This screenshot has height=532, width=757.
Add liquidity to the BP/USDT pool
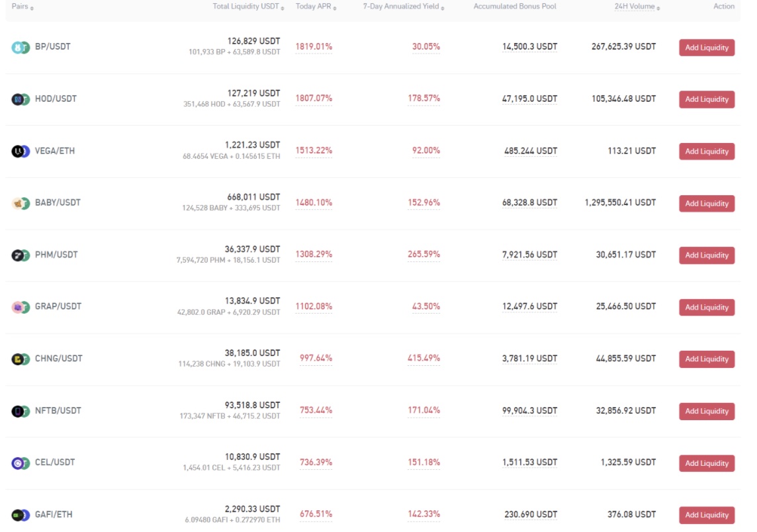tap(707, 47)
